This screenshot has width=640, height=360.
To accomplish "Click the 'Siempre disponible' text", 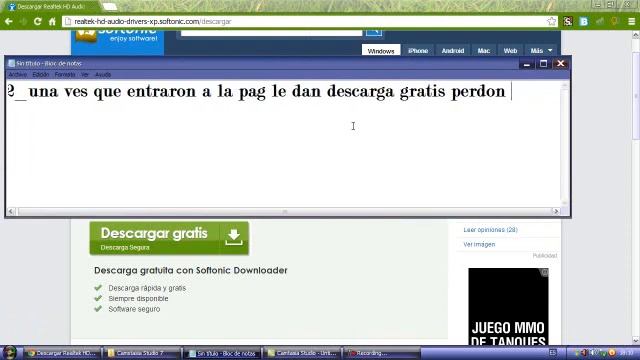I will click(138, 299).
